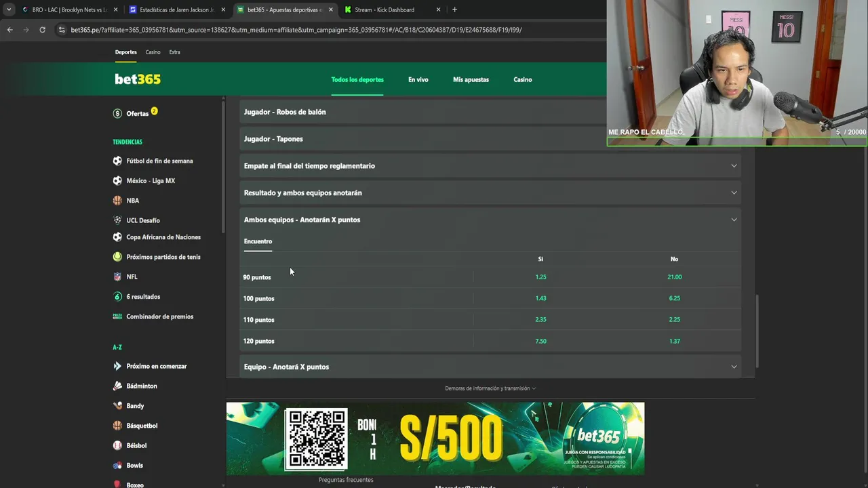Click the Próximo en comenzar arrow icon

[x=117, y=366]
